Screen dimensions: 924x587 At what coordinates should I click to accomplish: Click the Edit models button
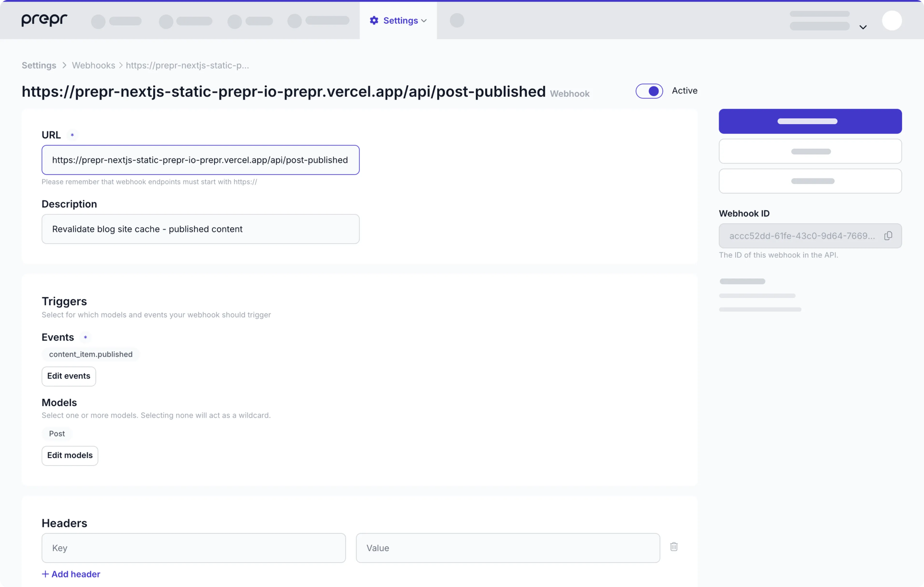tap(70, 456)
